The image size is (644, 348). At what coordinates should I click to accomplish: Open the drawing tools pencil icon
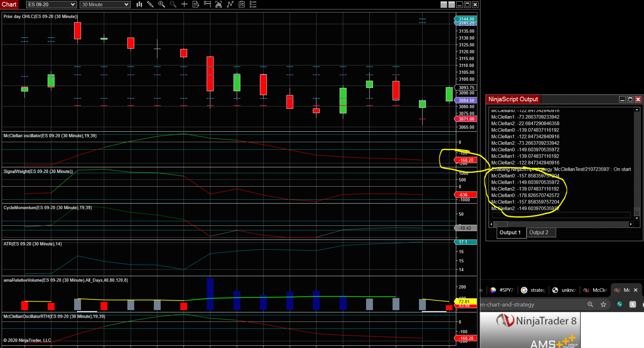(150, 4)
